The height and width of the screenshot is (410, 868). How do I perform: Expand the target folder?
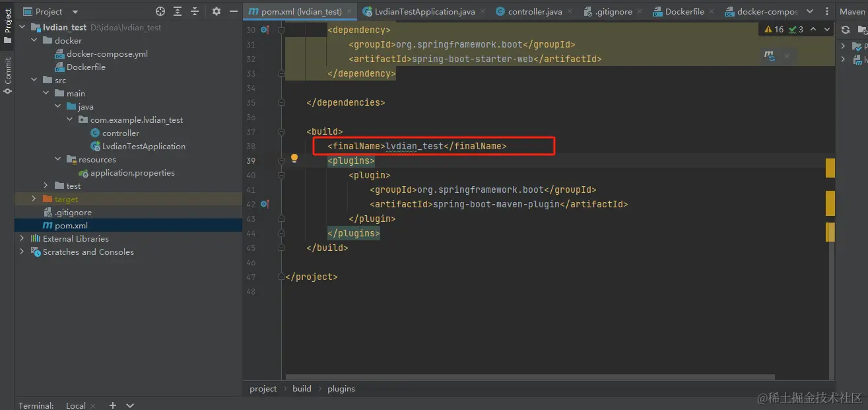point(34,199)
